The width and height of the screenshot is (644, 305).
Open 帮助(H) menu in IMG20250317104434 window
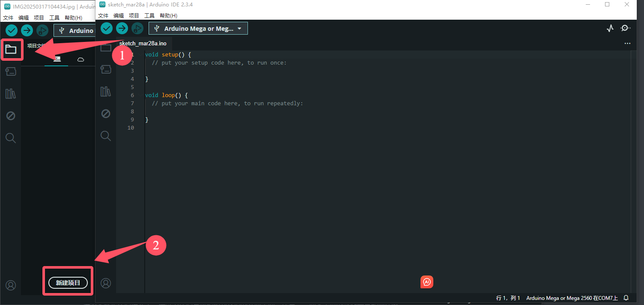click(73, 18)
